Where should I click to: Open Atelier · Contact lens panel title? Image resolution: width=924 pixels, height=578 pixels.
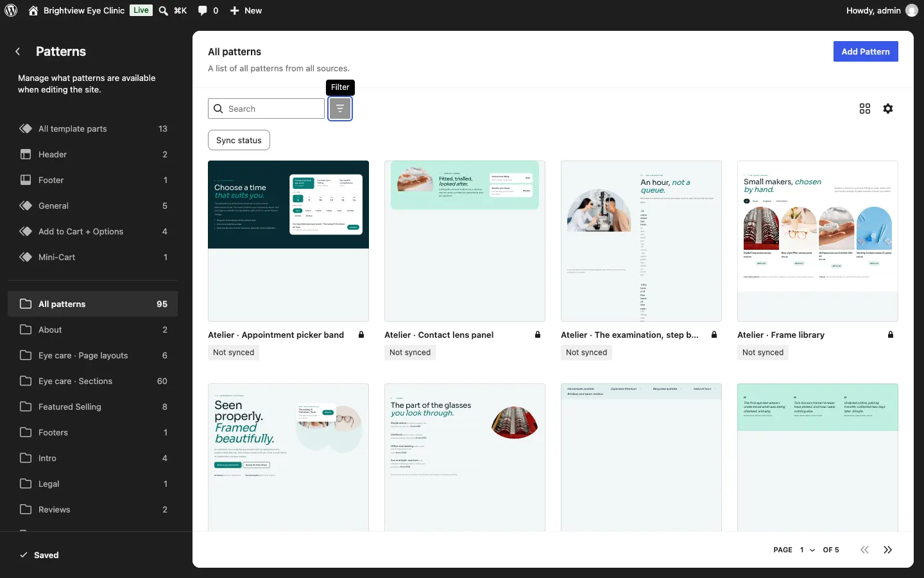coord(439,335)
